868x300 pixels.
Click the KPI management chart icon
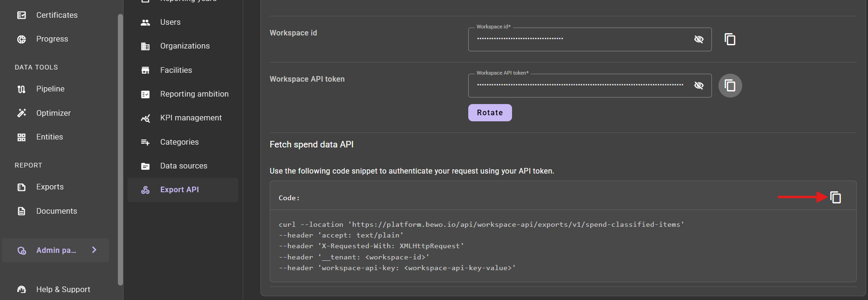pyautogui.click(x=145, y=118)
